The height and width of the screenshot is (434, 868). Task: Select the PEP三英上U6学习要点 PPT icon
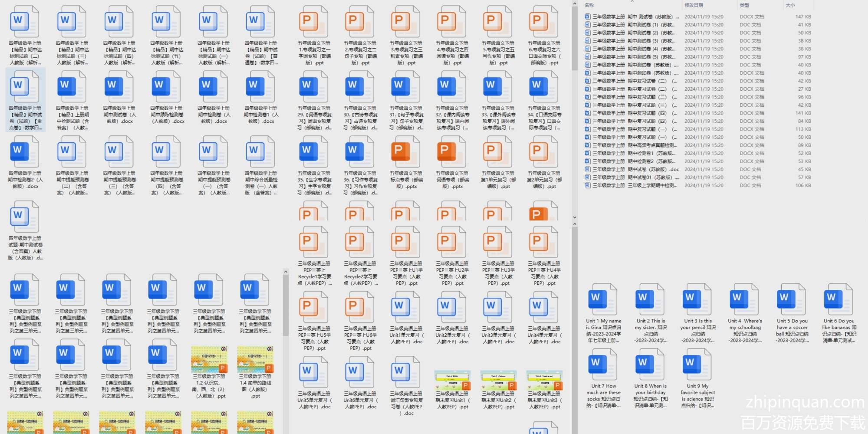tap(360, 307)
